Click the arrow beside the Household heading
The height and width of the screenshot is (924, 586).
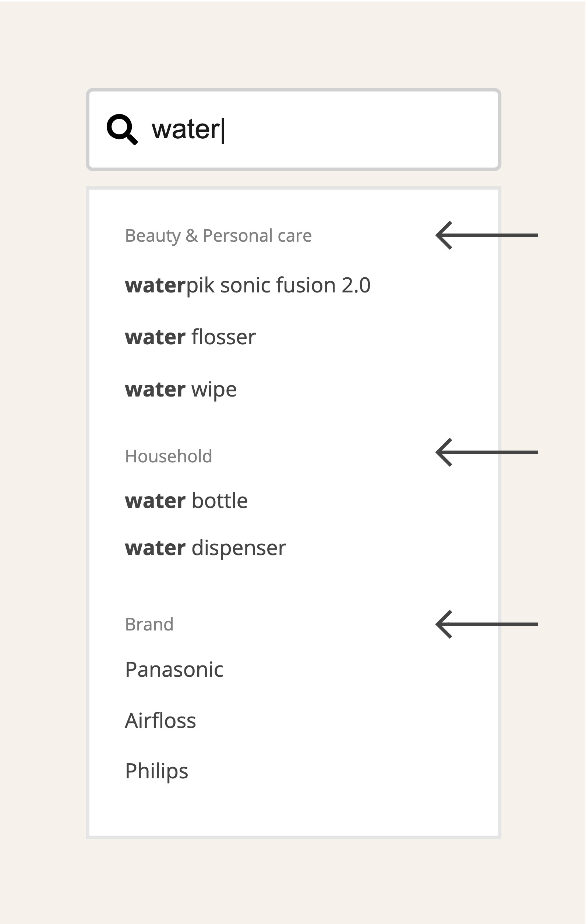point(487,452)
